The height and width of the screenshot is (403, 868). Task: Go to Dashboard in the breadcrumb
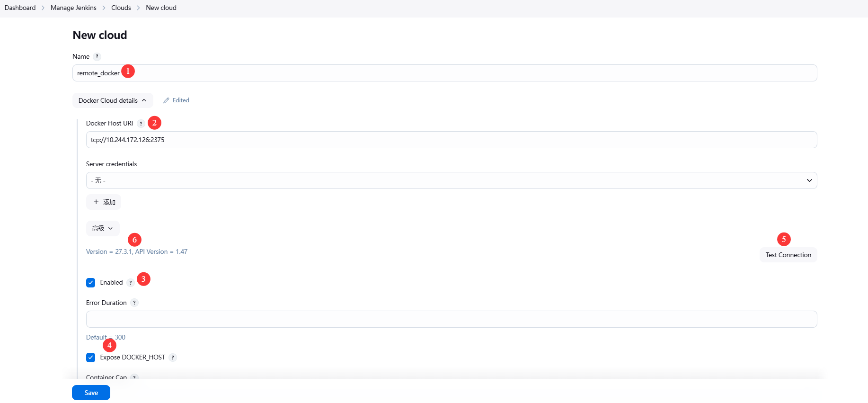[x=20, y=8]
